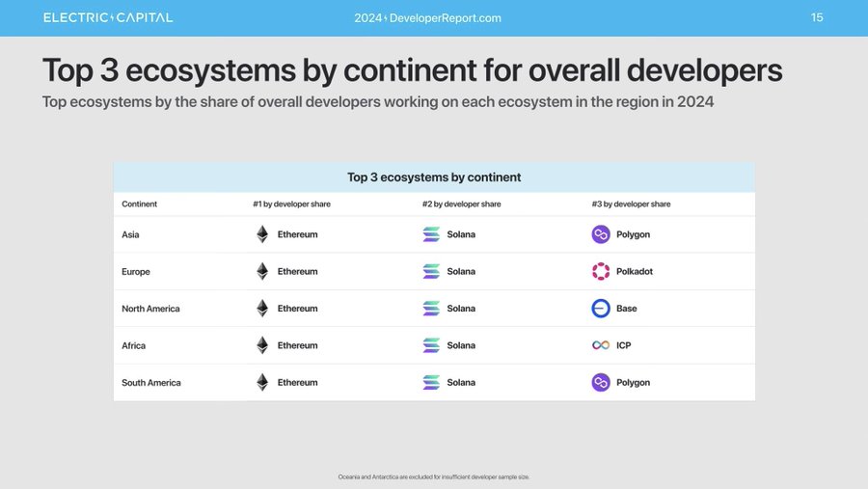Select the 'Asia' continent cell
This screenshot has height=489, width=868.
tap(130, 234)
